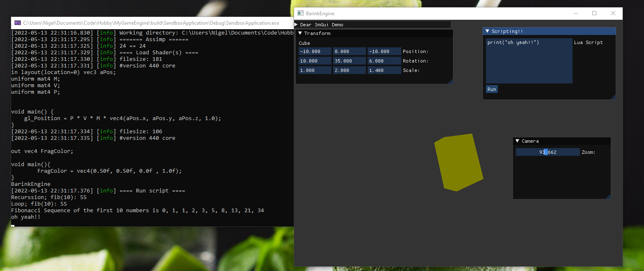Select the Rotation Y field showing 35.000

pos(350,61)
